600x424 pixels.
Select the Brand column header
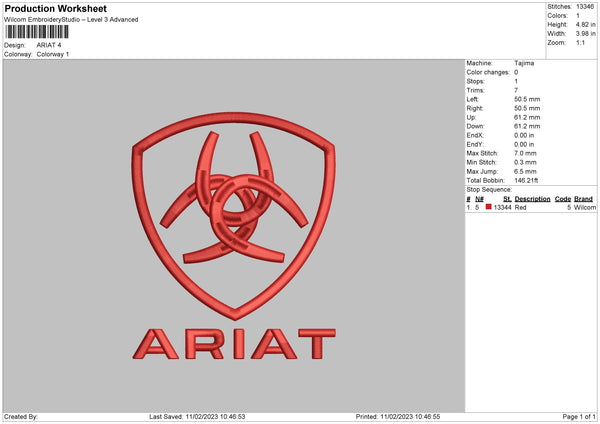[584, 199]
